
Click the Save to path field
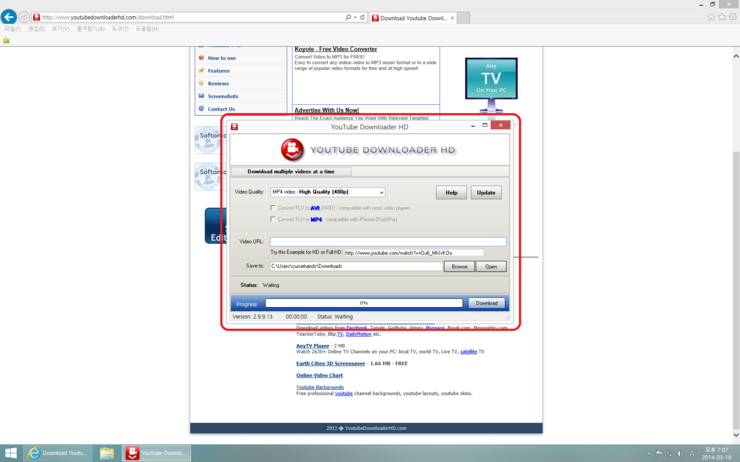pos(356,266)
